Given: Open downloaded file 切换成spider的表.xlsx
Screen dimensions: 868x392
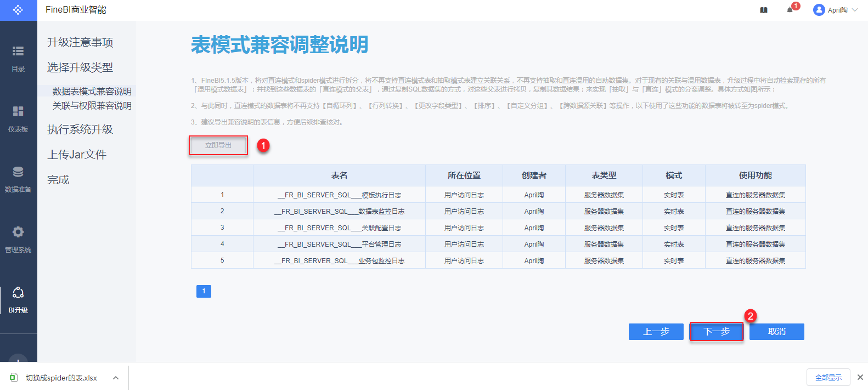Looking at the screenshot, I should [61, 378].
